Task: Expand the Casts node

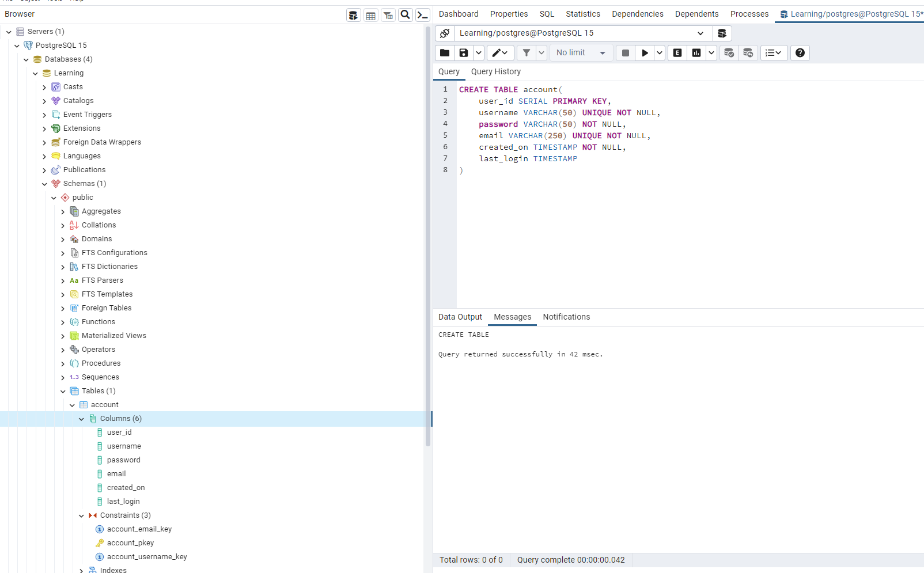Action: (x=44, y=88)
